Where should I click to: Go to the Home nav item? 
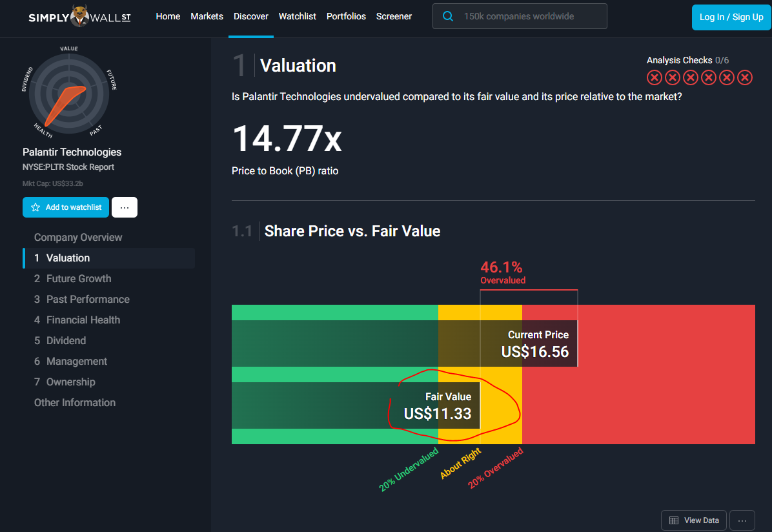point(168,16)
